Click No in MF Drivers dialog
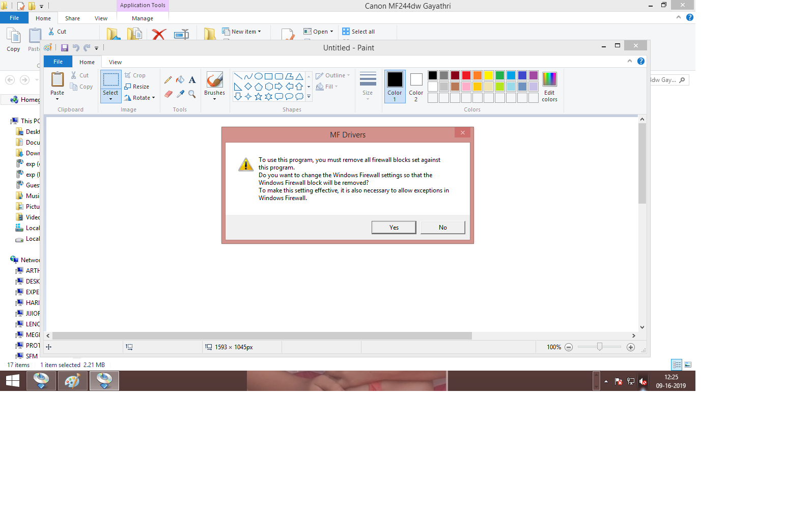The width and height of the screenshot is (811, 532). tap(443, 228)
